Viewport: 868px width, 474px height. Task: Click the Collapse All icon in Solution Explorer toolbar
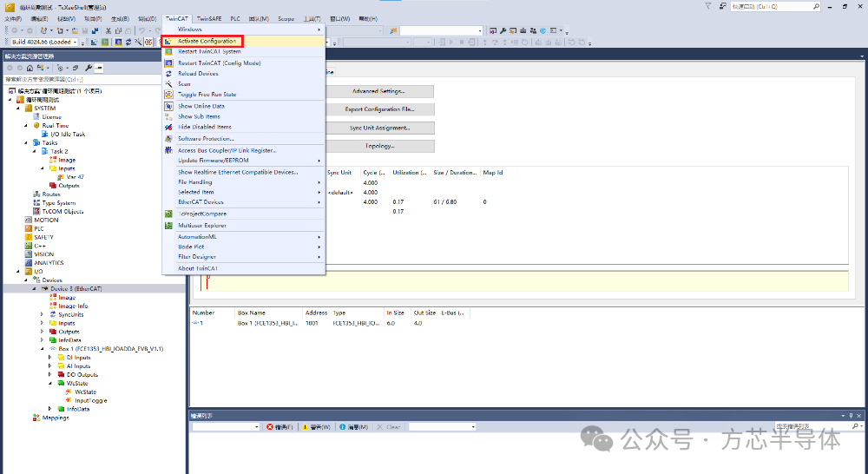(x=76, y=68)
